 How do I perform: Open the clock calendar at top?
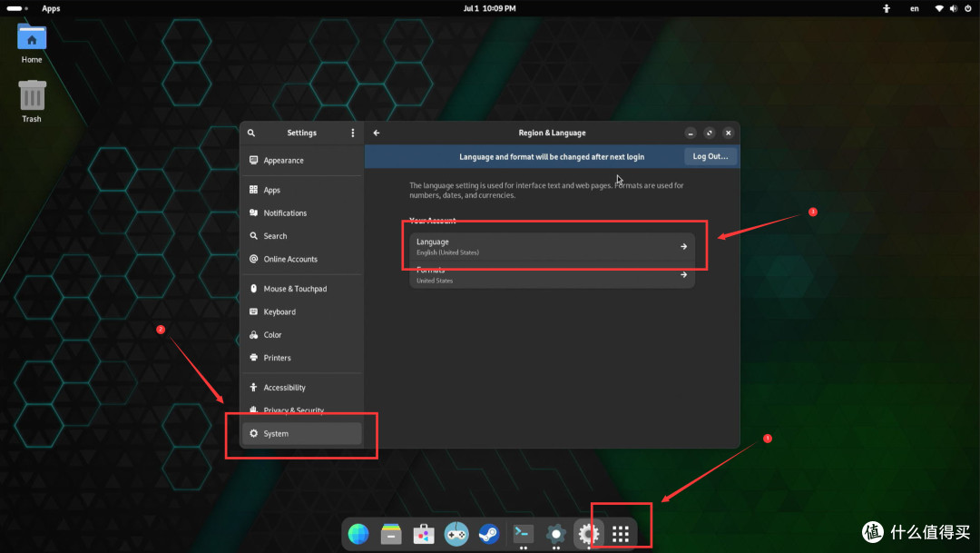(x=489, y=8)
